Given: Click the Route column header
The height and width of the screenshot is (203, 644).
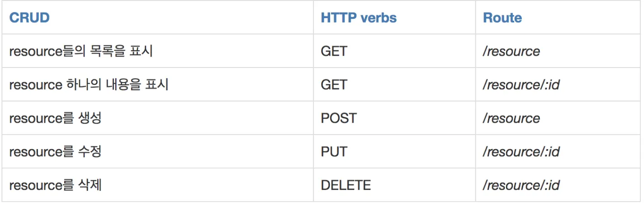Looking at the screenshot, I should (x=502, y=18).
